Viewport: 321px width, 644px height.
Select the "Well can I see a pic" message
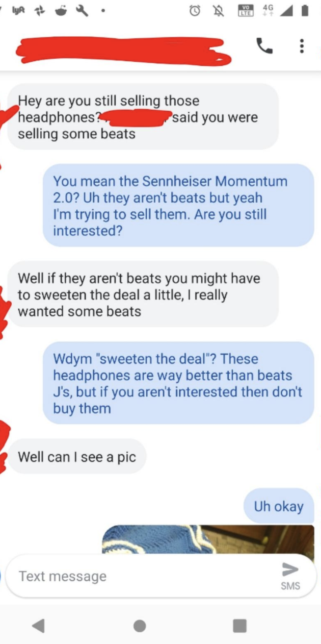coord(77,456)
